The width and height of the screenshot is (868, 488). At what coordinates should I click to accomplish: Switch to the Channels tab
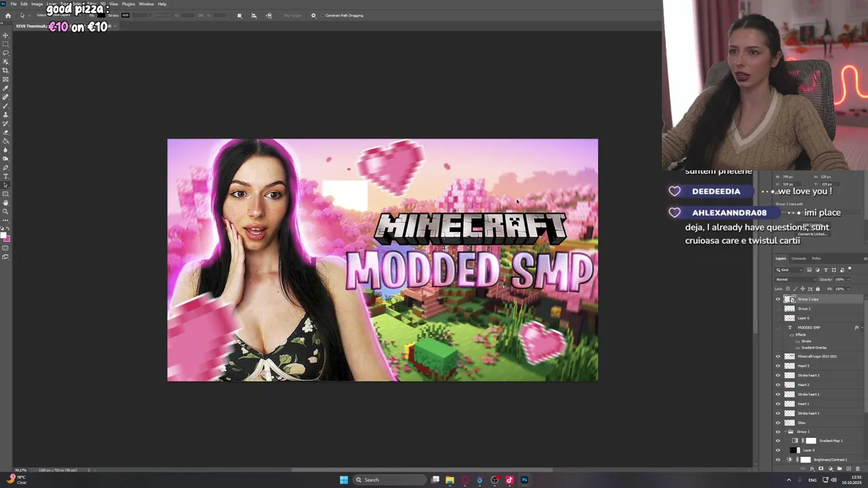tap(799, 259)
